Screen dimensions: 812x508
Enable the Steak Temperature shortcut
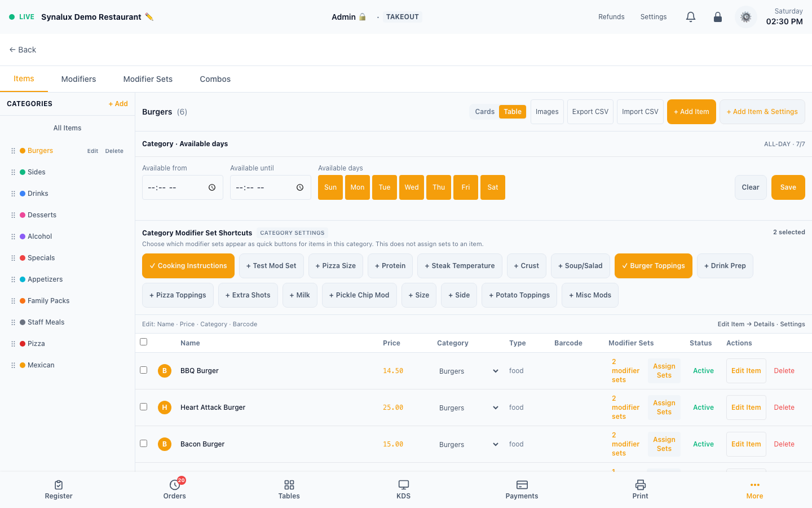[x=460, y=266]
